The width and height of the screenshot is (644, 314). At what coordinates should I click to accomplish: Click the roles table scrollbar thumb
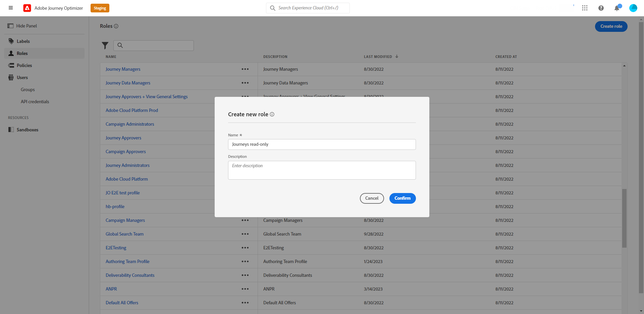(x=624, y=218)
